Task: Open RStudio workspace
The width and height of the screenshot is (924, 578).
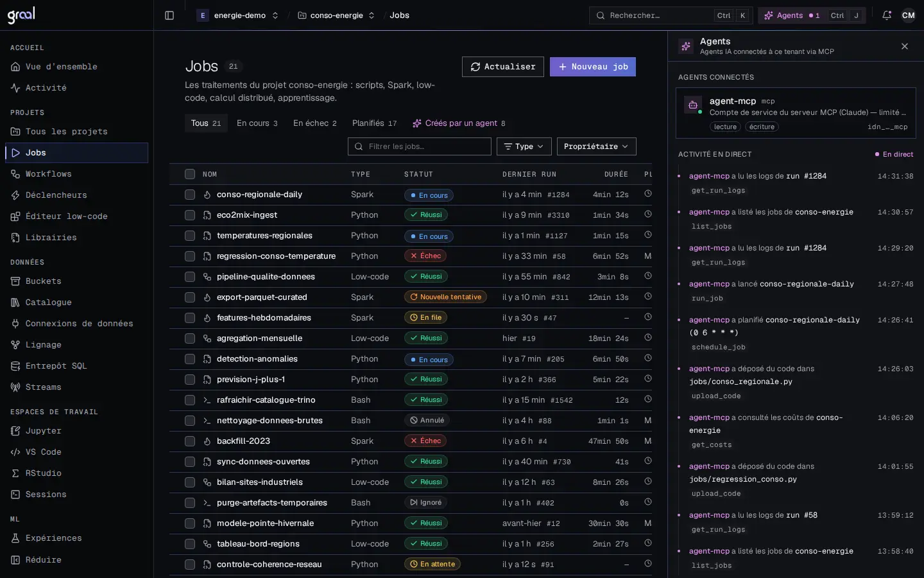Action: click(x=76, y=473)
